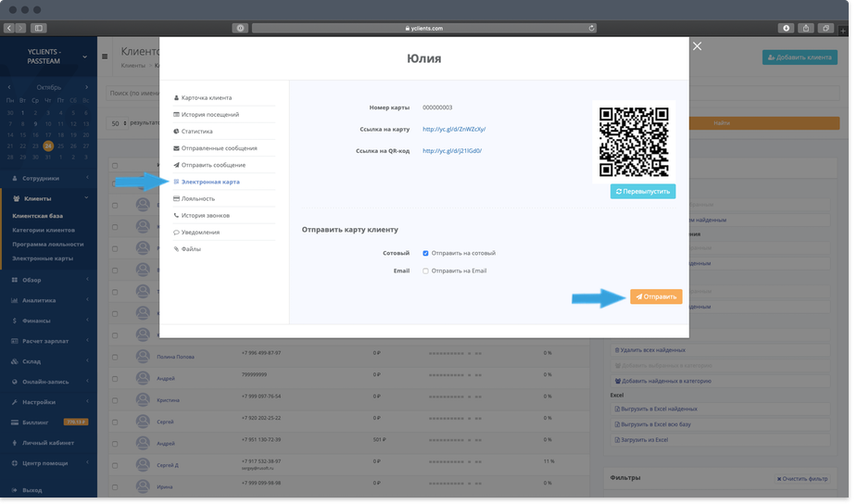Image resolution: width=857 pixels, height=504 pixels.
Task: Open История звонков tab
Action: point(202,216)
